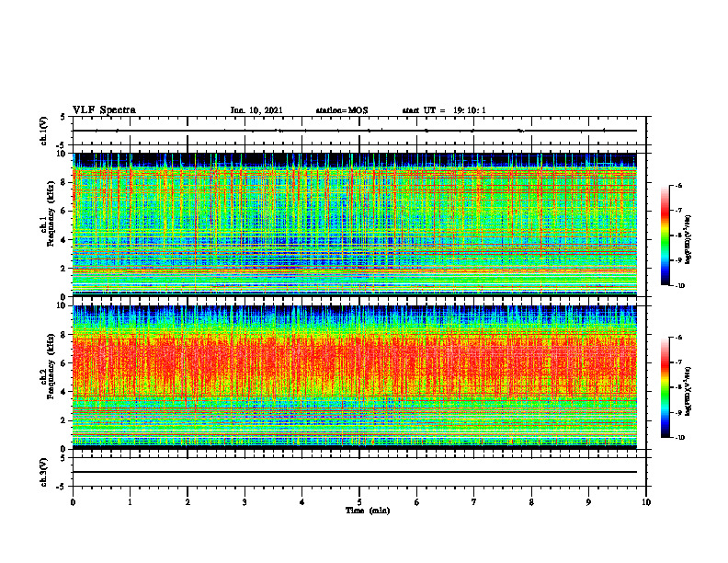Click the ch.1 spectrogram color bar
The image size is (728, 563).
[665, 236]
